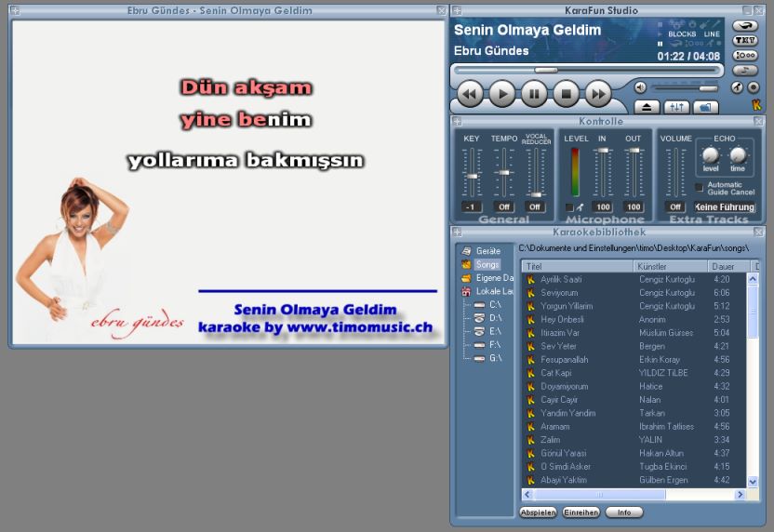Click the move handle of lyrics window
This screenshot has height=532, width=774.
coord(15,10)
